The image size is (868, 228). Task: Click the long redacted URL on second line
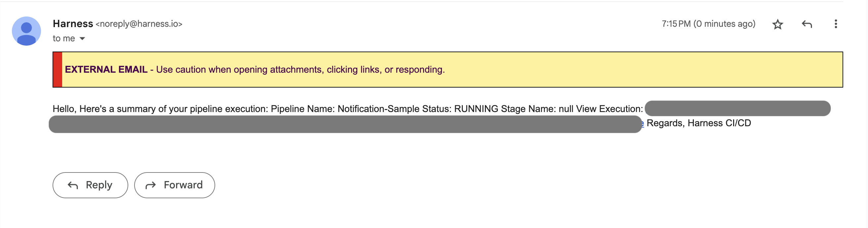click(x=345, y=124)
